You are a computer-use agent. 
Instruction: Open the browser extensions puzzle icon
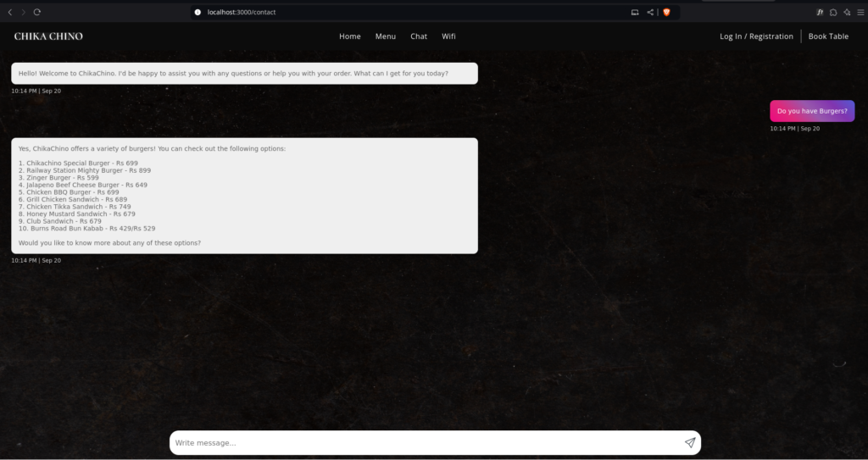[833, 12]
